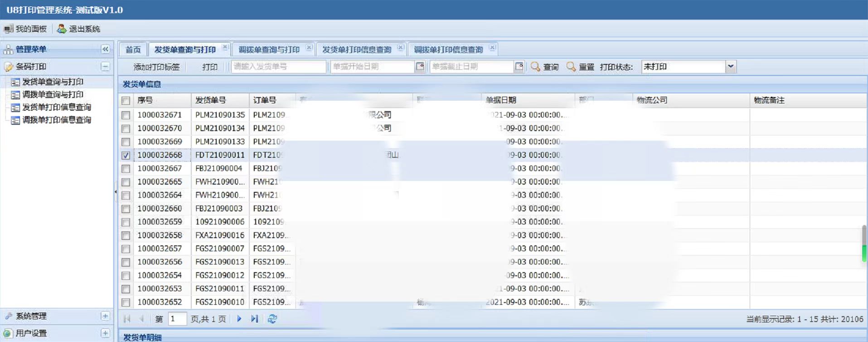The image size is (868, 342).
Task: Collapse the 管理菜单 sidebar panel
Action: click(x=105, y=49)
